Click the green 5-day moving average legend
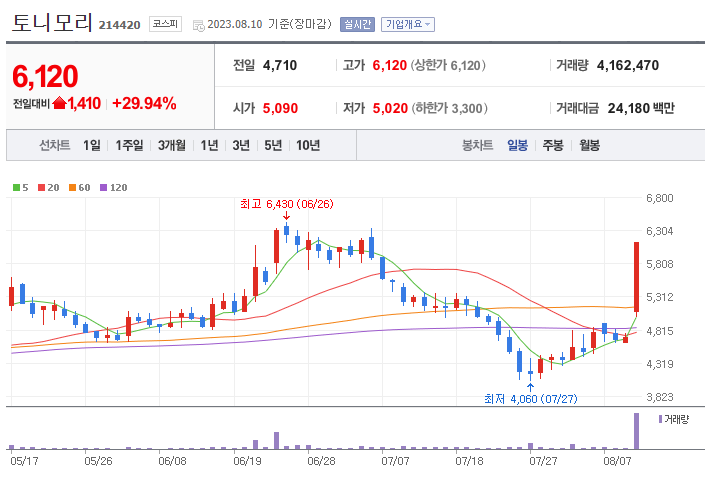 pyautogui.click(x=21, y=188)
